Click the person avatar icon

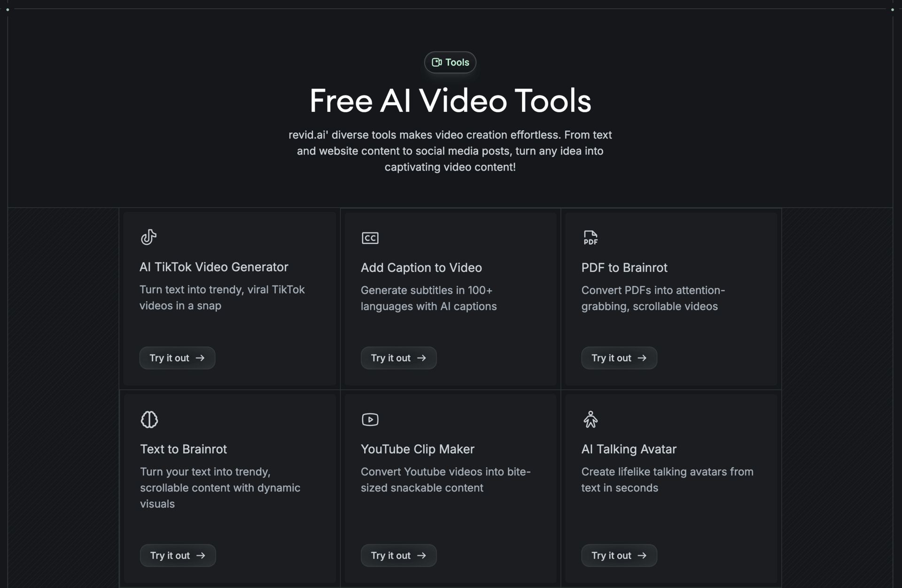(590, 419)
